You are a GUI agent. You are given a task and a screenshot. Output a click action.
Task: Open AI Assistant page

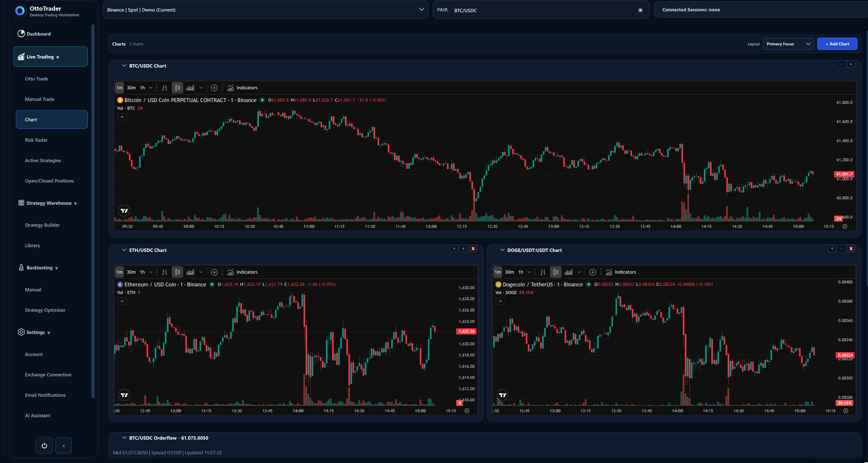pyautogui.click(x=37, y=415)
